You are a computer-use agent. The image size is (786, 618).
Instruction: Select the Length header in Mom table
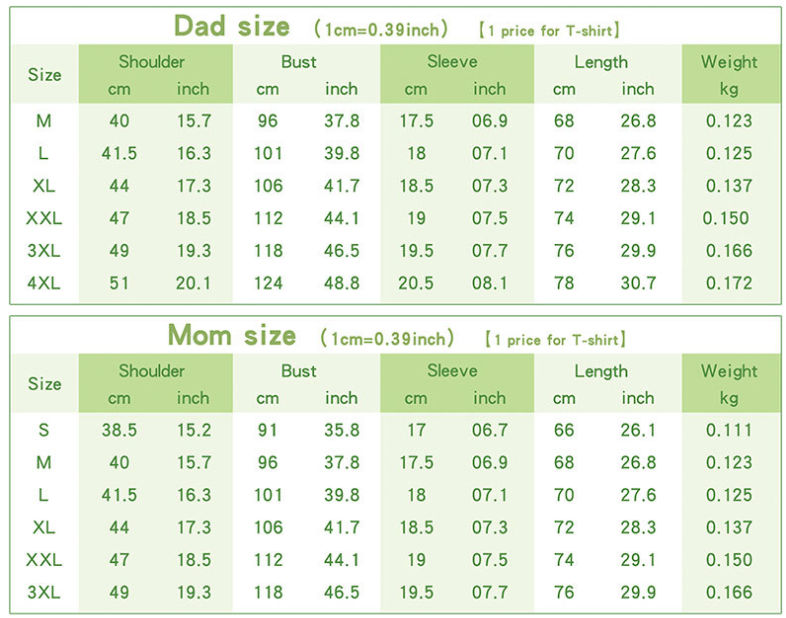click(x=601, y=371)
